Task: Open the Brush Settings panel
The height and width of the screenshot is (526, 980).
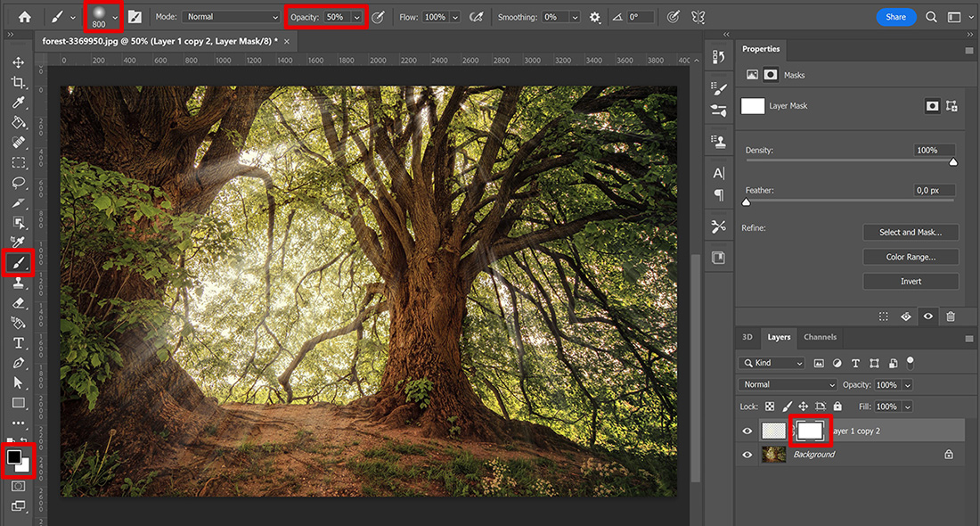Action: click(x=719, y=87)
